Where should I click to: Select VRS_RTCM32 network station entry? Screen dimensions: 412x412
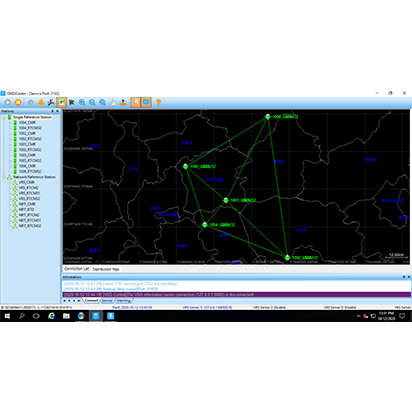click(x=29, y=199)
